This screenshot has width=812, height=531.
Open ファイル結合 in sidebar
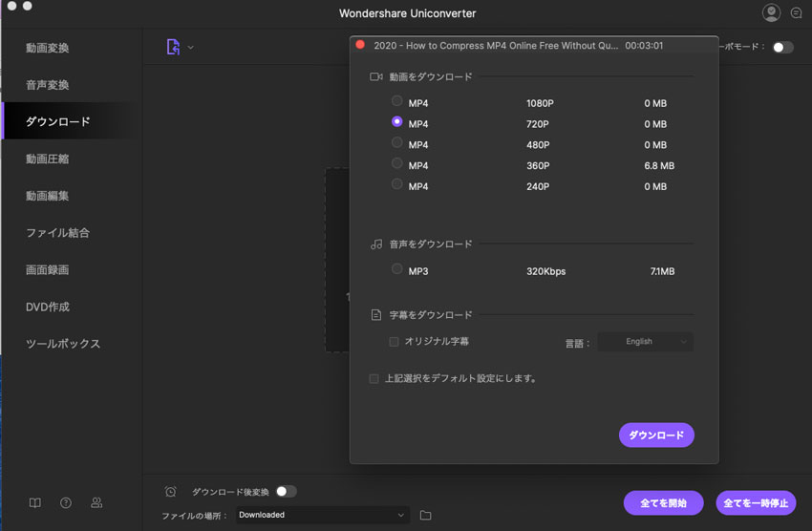[x=58, y=233]
